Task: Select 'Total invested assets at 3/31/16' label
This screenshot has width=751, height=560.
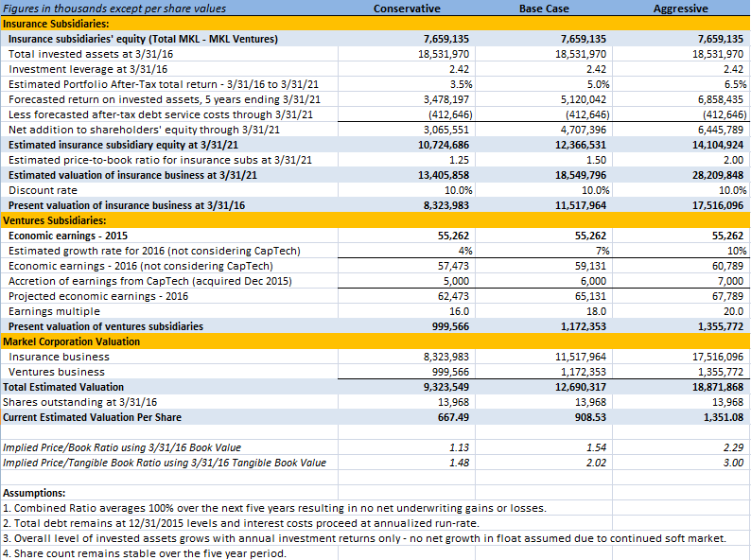Action: (x=91, y=54)
